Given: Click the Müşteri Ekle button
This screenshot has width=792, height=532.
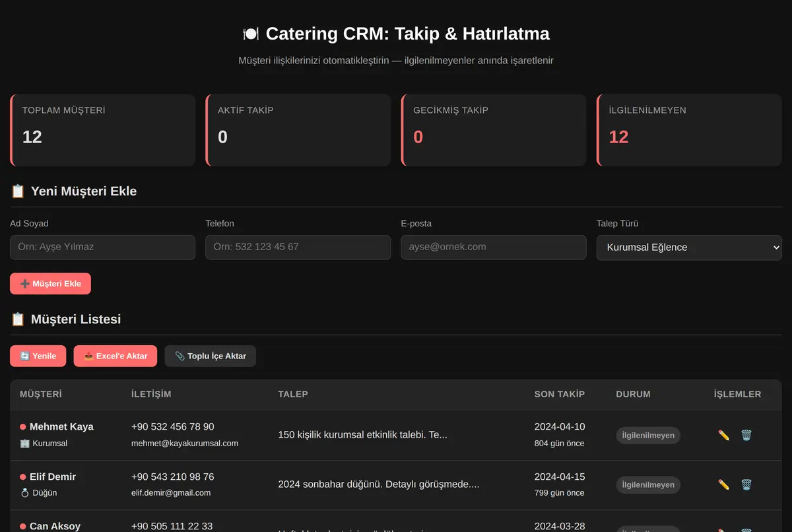Looking at the screenshot, I should click(50, 284).
